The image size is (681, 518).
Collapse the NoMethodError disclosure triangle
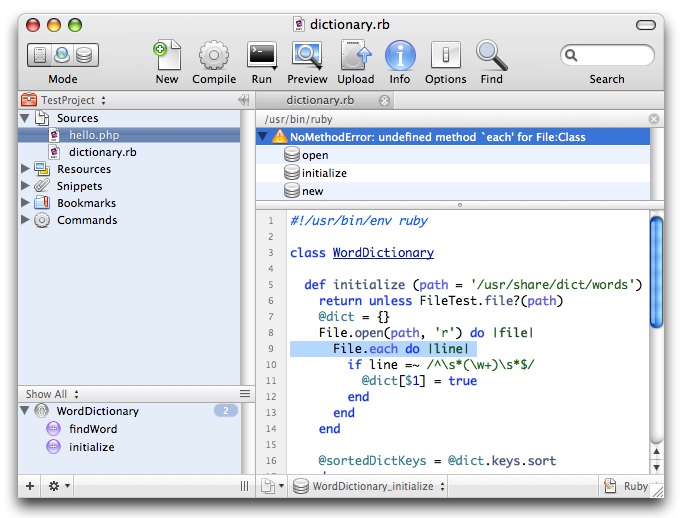pos(263,137)
